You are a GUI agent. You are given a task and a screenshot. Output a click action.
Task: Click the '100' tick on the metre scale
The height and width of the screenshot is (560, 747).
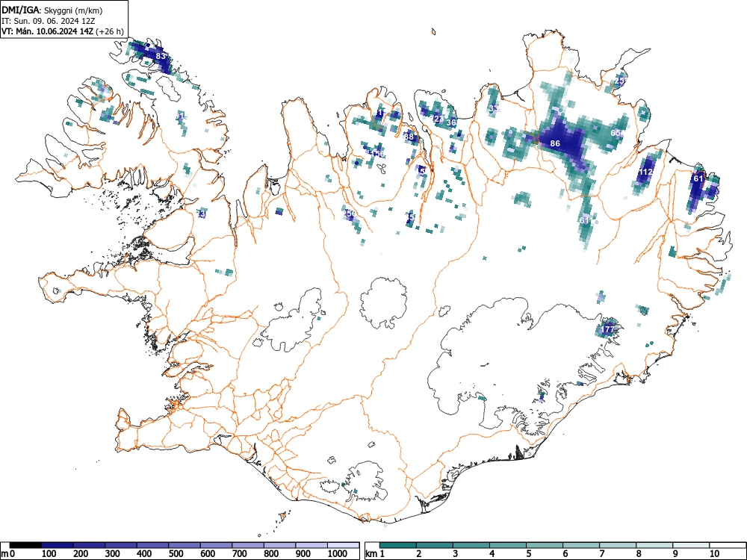tap(49, 554)
